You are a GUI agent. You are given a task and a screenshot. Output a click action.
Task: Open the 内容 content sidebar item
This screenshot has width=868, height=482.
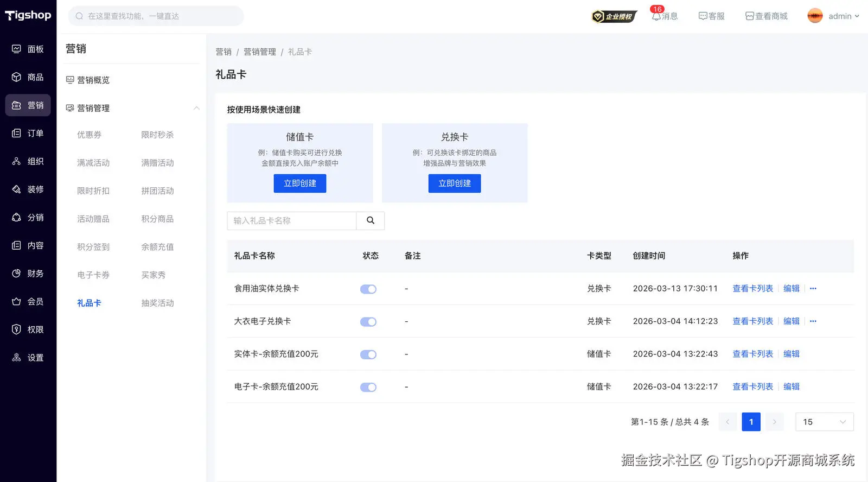click(28, 245)
